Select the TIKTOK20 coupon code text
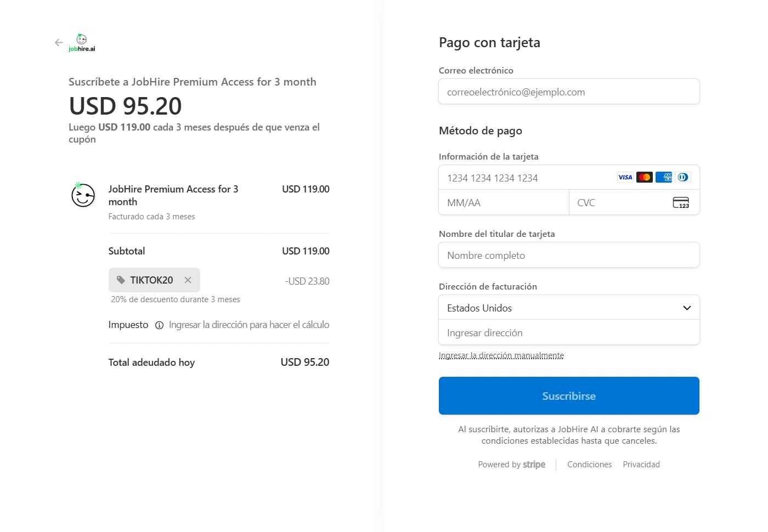This screenshot has height=532, width=768. (151, 280)
